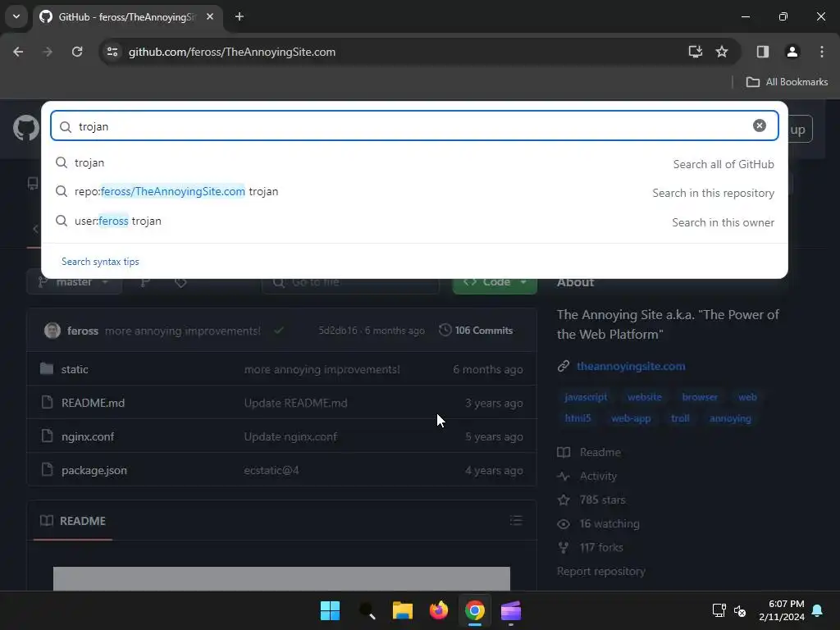This screenshot has width=840, height=630.
Task: Reload the GitHub page
Action: (x=77, y=52)
